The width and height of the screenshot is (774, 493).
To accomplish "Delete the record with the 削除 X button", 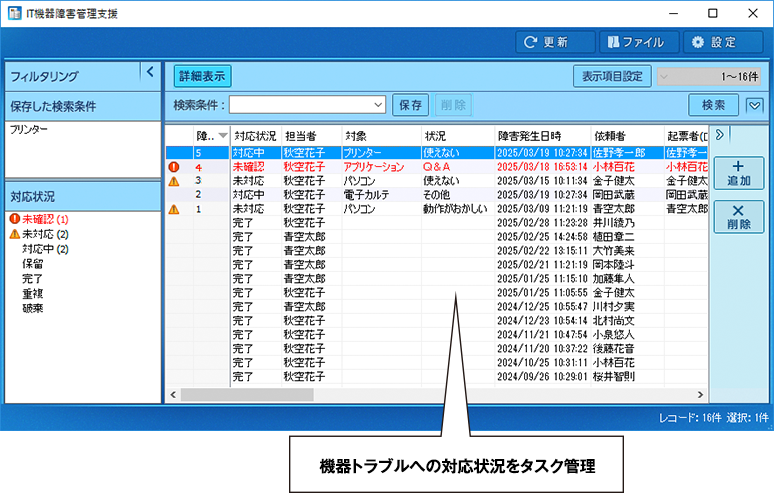I will (738, 216).
